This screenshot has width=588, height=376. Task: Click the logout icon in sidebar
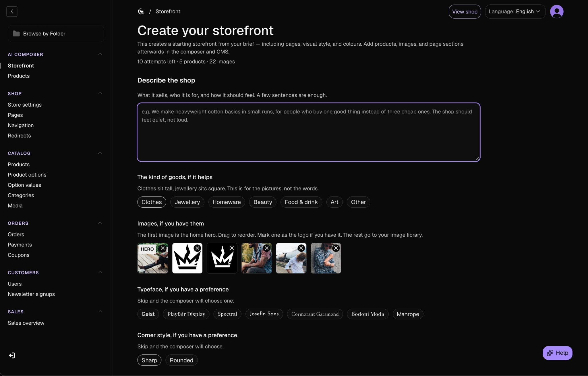point(12,355)
